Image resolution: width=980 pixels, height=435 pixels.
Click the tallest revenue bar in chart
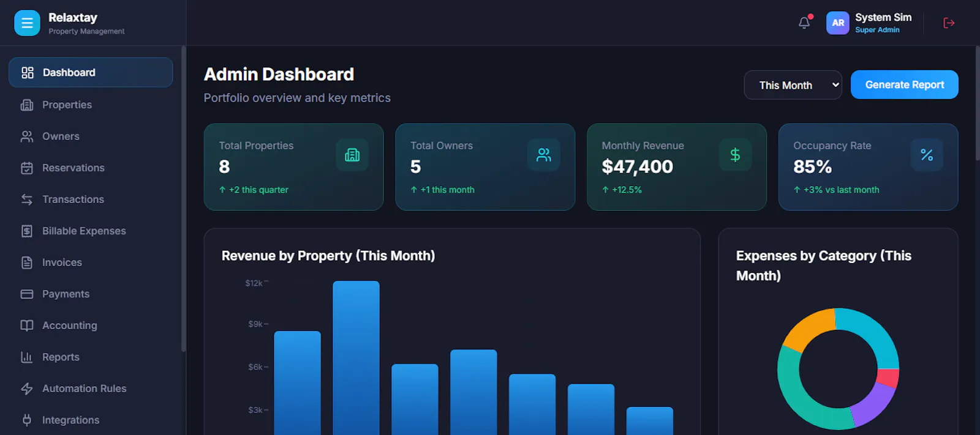356,358
